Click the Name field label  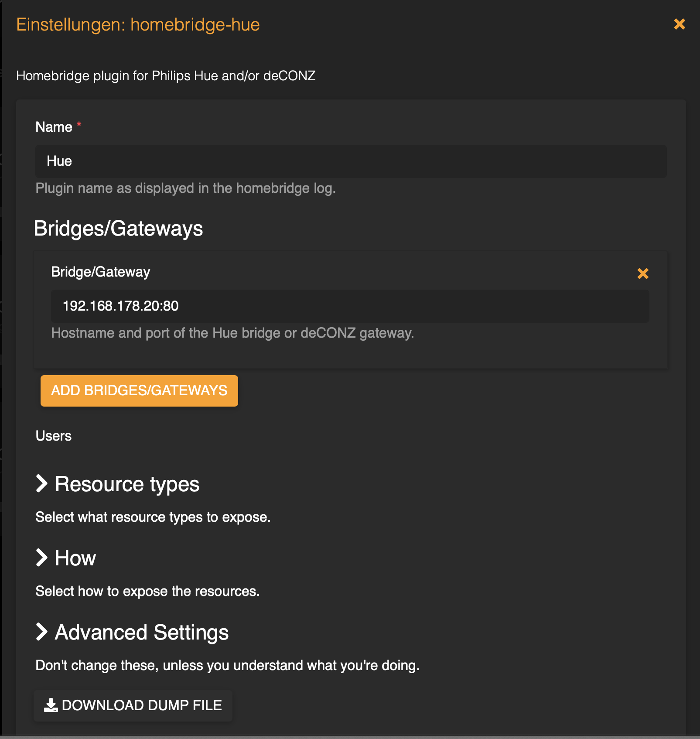[54, 127]
